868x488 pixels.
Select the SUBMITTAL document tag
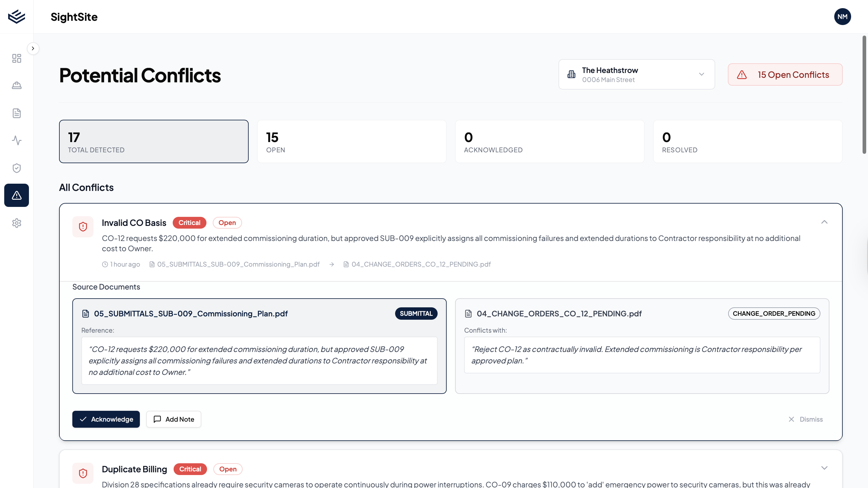pyautogui.click(x=416, y=313)
